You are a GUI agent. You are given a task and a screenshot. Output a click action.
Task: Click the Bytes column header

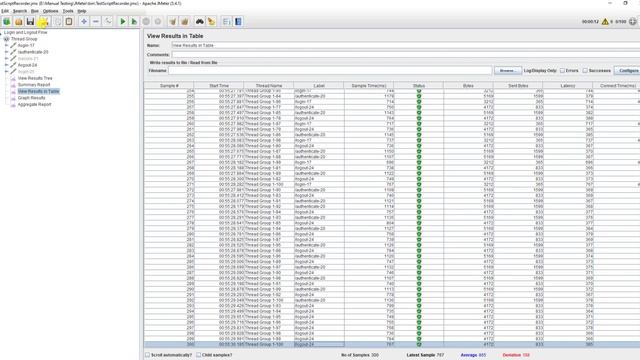(468, 86)
